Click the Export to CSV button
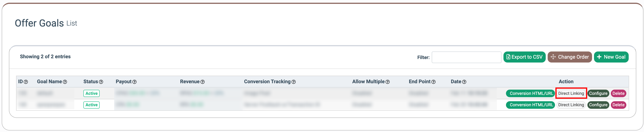Screen dimensions: 644x132 tap(524, 57)
